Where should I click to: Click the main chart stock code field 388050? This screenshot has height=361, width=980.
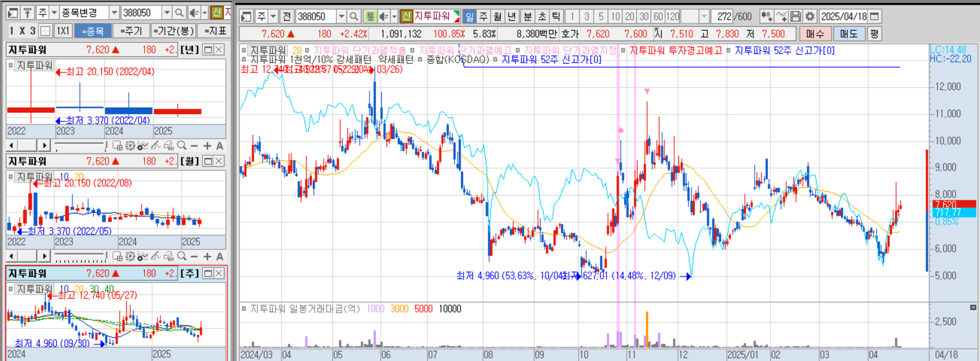315,17
